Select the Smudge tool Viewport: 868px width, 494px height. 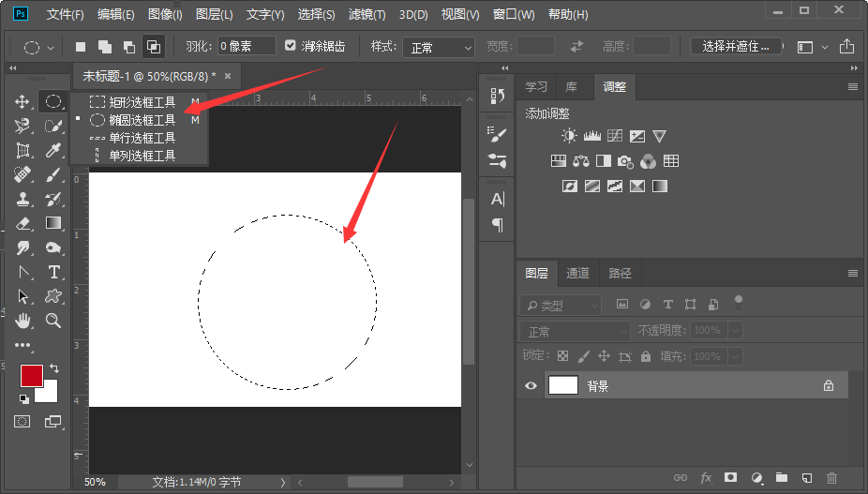point(22,247)
